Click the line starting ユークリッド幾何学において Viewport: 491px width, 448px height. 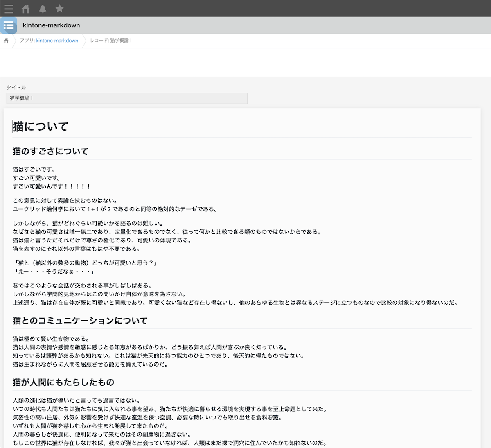point(115,209)
